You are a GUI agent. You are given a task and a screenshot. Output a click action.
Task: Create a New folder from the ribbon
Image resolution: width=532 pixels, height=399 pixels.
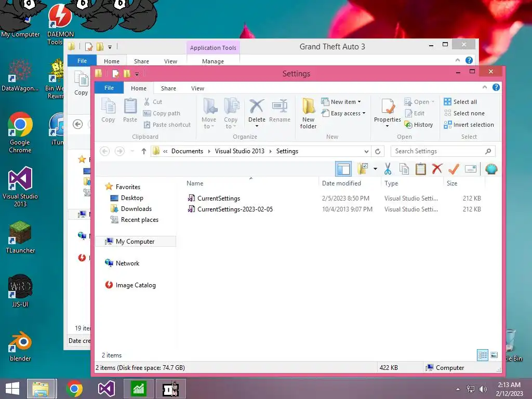point(308,114)
